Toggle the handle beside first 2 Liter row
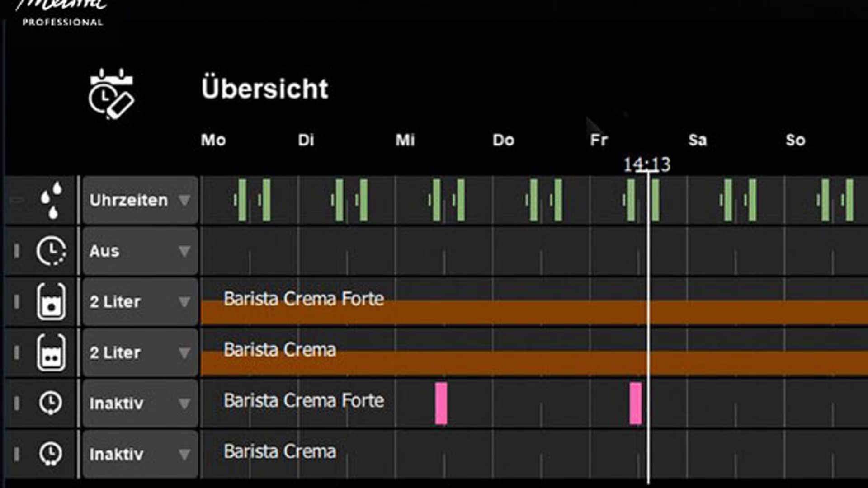This screenshot has width=868, height=488. [x=17, y=302]
